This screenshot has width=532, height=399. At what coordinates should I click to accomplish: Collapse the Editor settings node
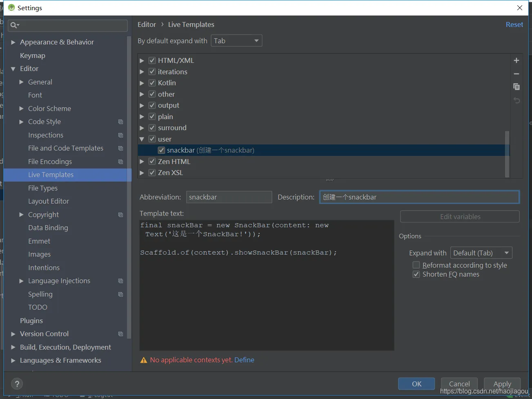click(x=13, y=69)
